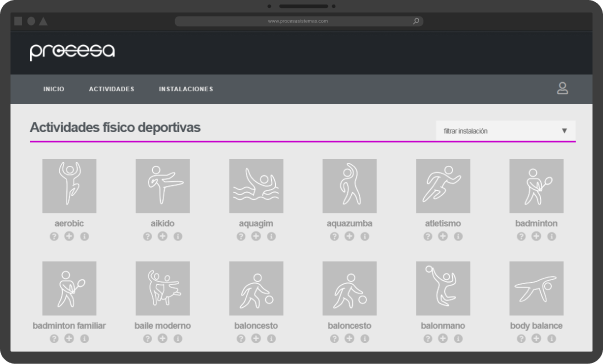Click the plus icon under balonmano
Image resolution: width=603 pixels, height=364 pixels.
[x=443, y=338]
